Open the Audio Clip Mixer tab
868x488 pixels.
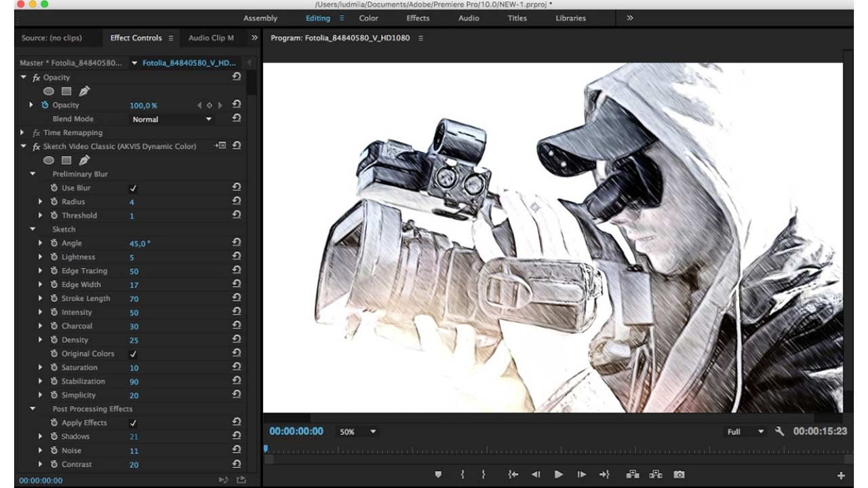pyautogui.click(x=211, y=38)
